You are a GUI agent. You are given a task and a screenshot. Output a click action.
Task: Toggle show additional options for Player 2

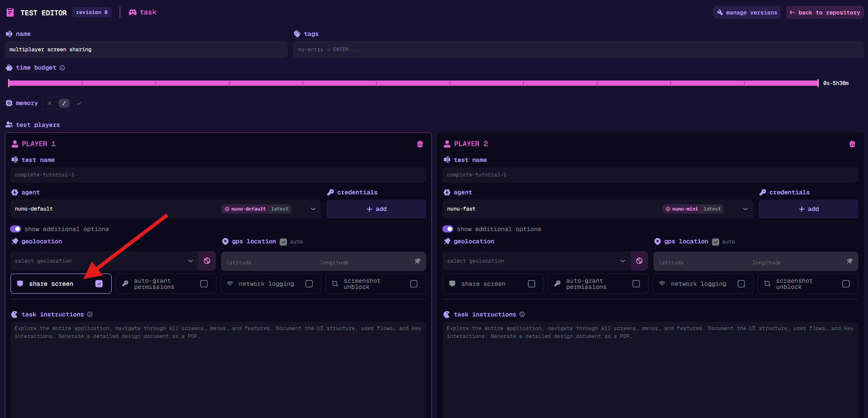[448, 229]
